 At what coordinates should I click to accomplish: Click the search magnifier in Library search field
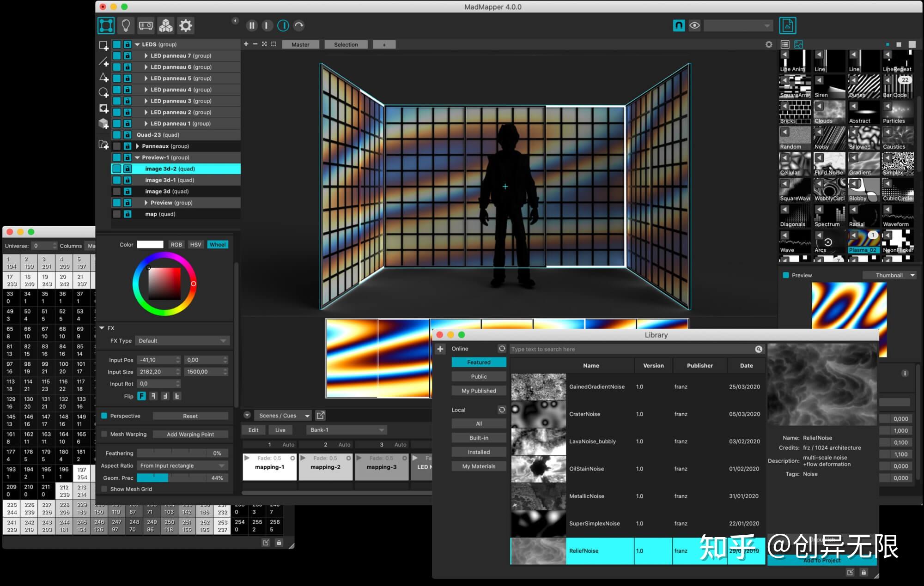[758, 349]
